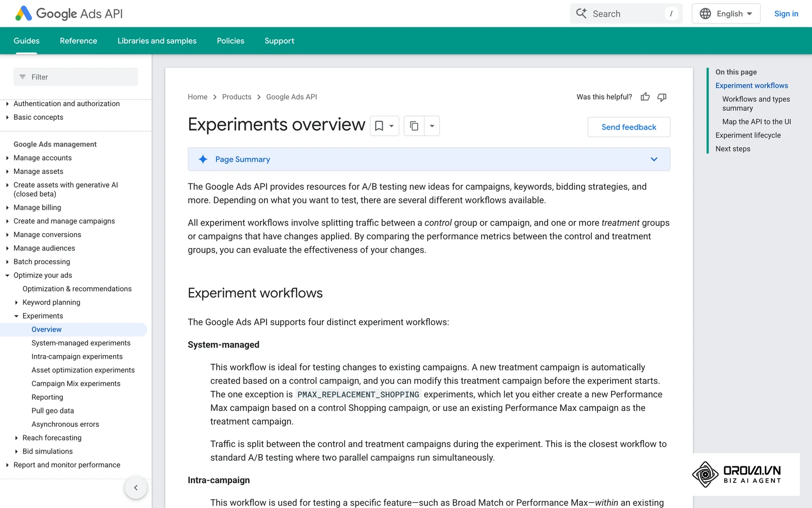Select Pull geo data in sidebar
The image size is (812, 508).
point(53,411)
